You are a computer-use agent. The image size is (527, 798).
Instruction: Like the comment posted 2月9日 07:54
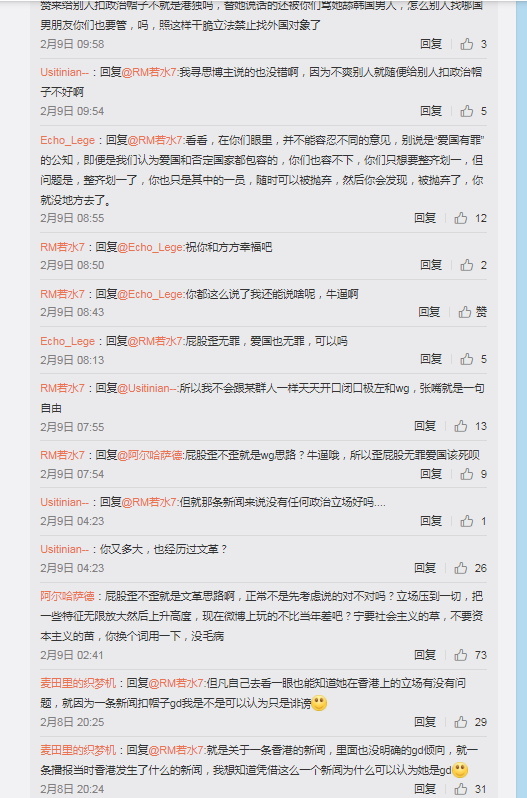[466, 474]
